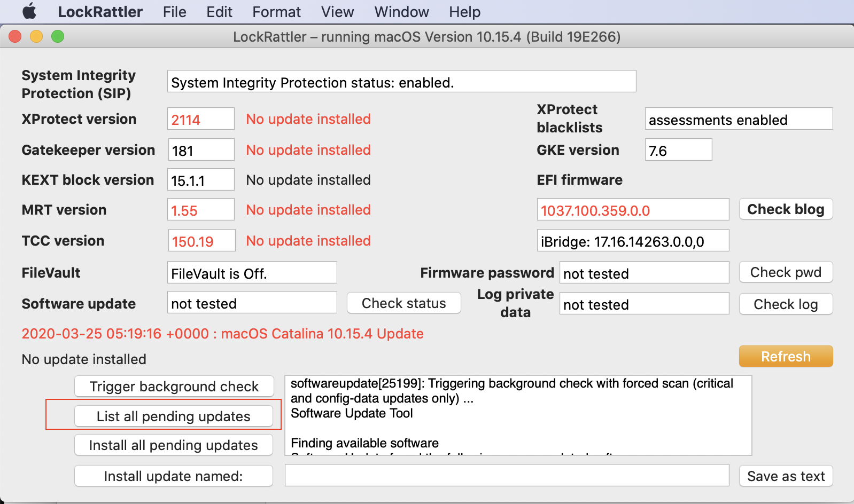Click the Gatekeeper version field 181
The image size is (854, 504).
point(201,149)
